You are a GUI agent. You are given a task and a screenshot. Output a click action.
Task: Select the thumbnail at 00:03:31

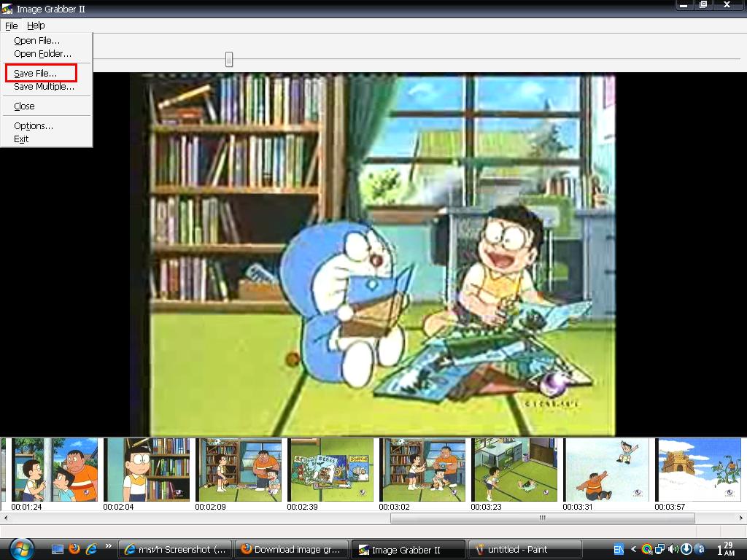coord(606,470)
